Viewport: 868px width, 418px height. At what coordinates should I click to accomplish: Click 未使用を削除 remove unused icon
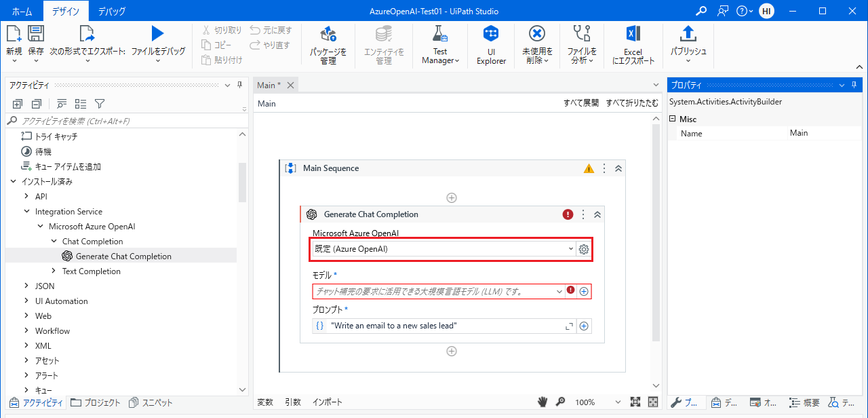point(537,33)
